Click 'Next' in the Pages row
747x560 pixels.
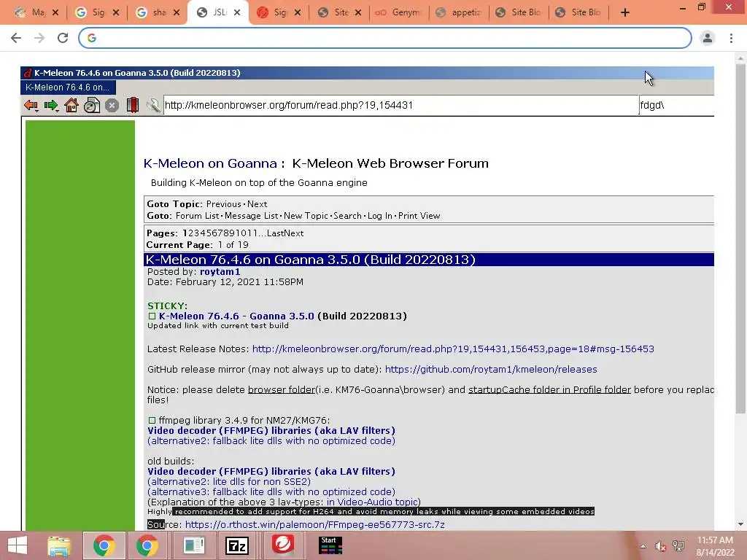pos(294,233)
